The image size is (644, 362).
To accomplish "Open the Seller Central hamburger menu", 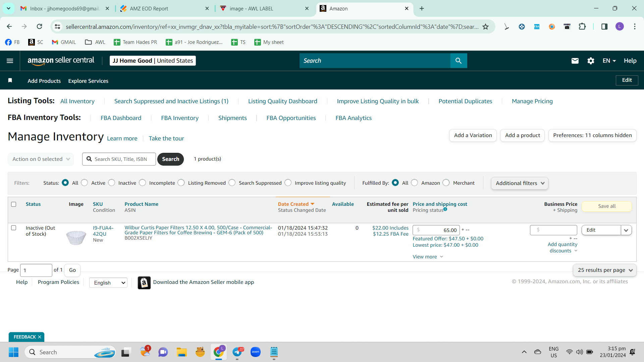I will tap(10, 61).
